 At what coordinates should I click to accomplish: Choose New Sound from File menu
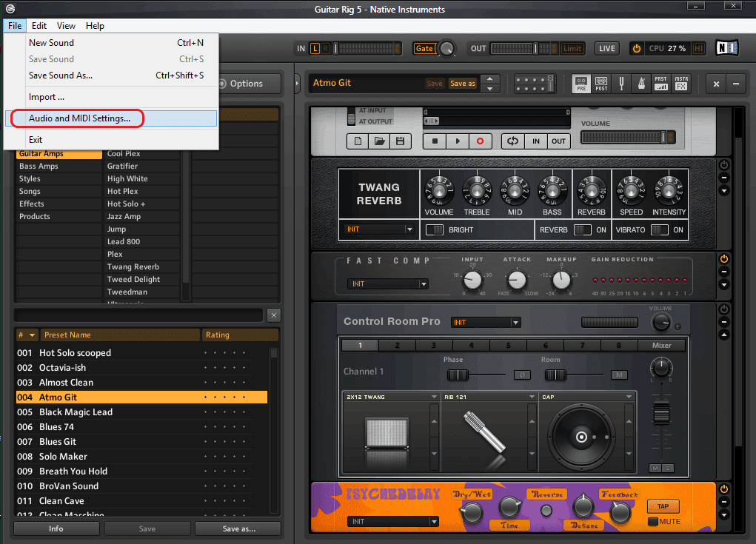pyautogui.click(x=111, y=43)
